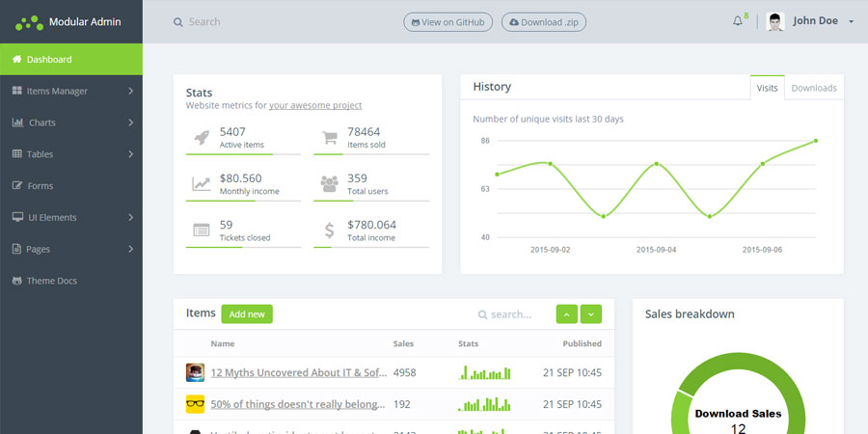Click the list icon beside Tickets closed
This screenshot has height=434, width=868.
tap(201, 230)
